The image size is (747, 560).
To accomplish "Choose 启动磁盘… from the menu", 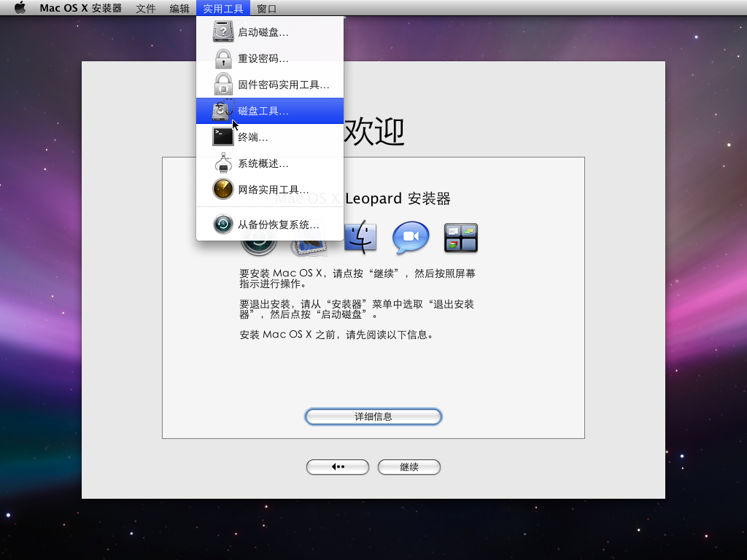I will click(x=270, y=32).
